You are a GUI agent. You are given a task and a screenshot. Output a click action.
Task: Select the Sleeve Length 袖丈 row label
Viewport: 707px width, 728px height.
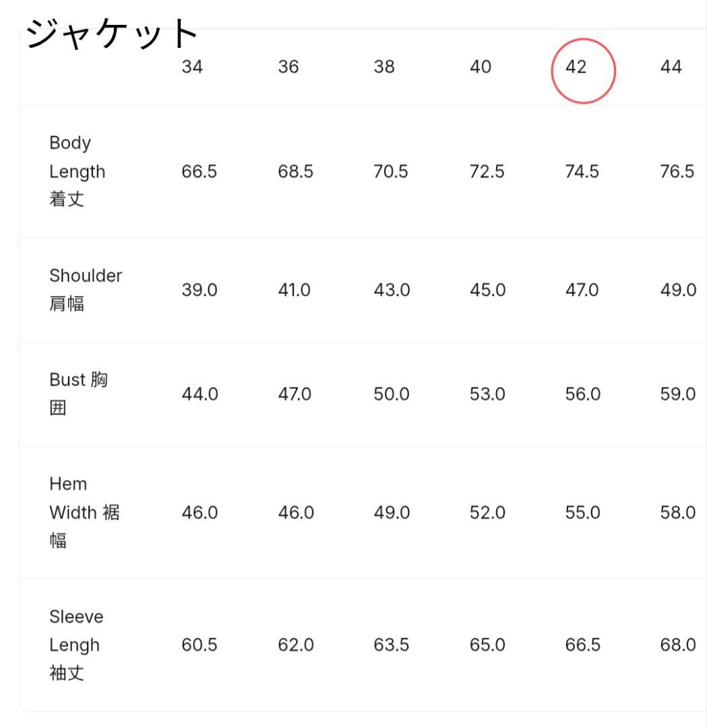click(x=76, y=645)
